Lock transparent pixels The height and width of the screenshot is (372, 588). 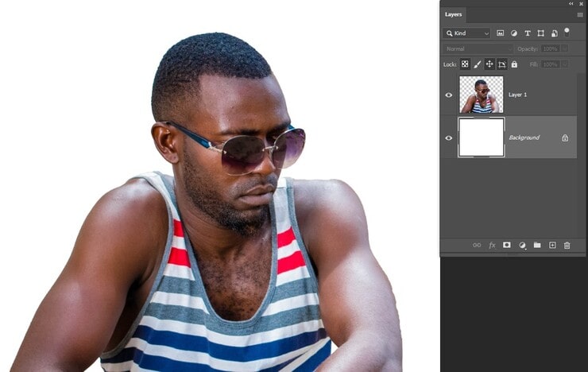click(465, 64)
